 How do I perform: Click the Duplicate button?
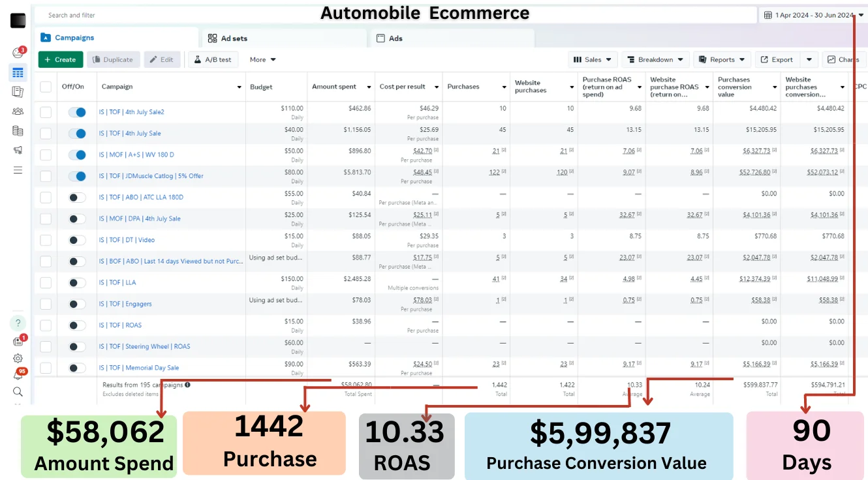point(113,59)
